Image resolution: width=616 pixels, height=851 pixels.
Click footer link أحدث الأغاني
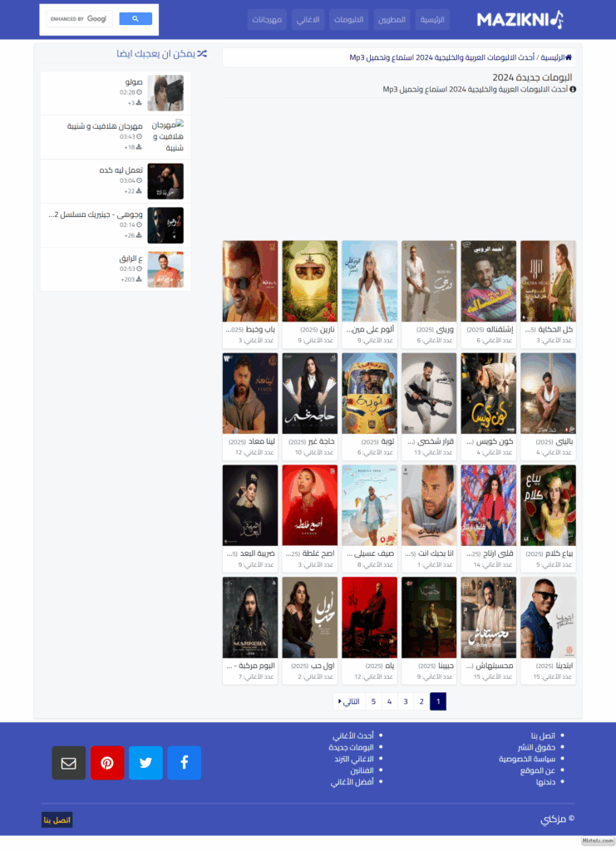[x=352, y=736]
